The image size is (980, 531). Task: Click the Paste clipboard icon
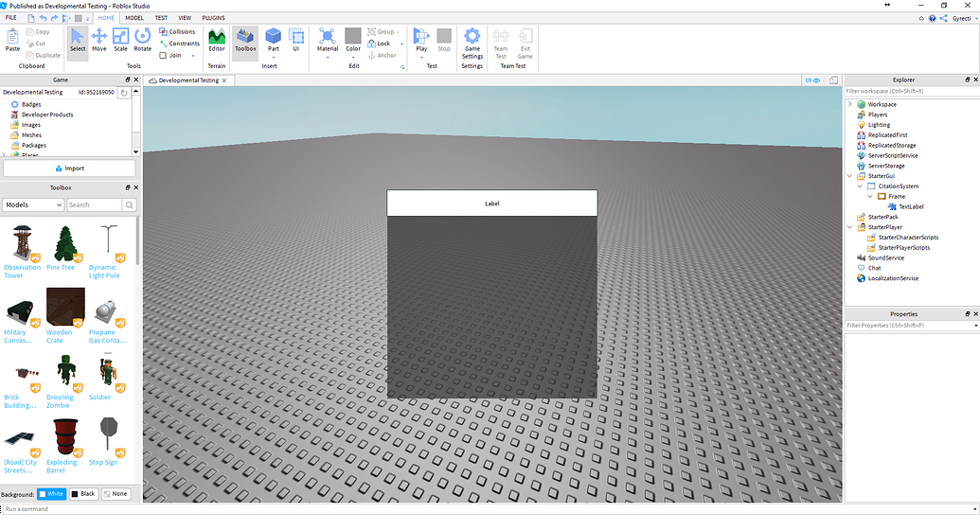pyautogui.click(x=12, y=38)
